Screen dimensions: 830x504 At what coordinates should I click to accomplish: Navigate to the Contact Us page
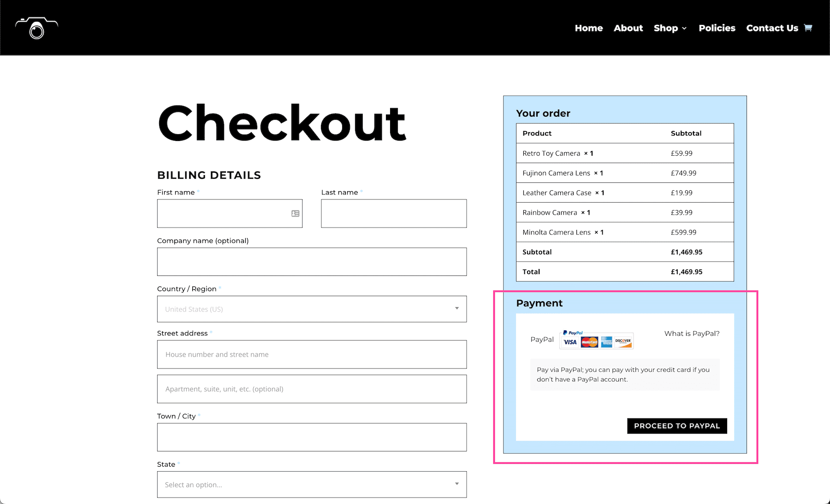[772, 28]
